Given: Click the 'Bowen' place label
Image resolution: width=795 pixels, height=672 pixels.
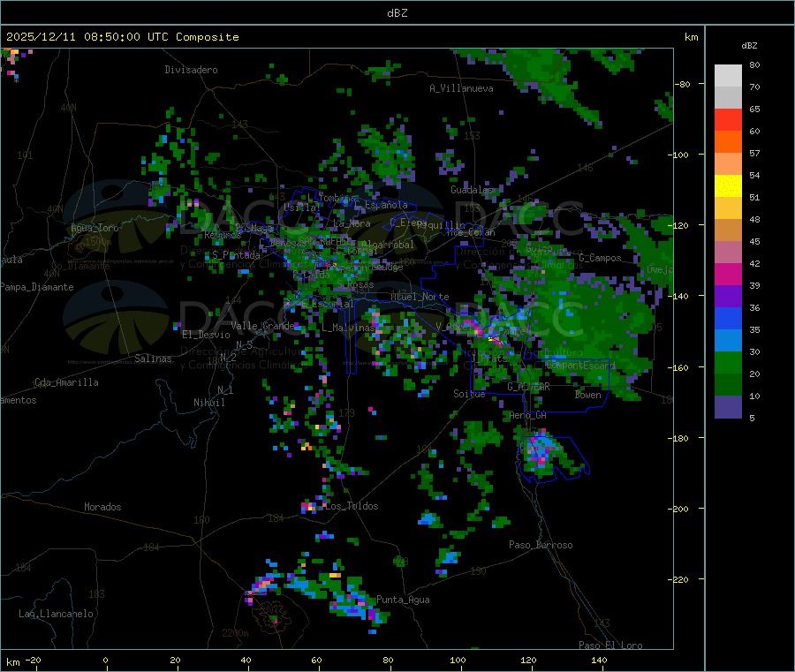Looking at the screenshot, I should (588, 395).
